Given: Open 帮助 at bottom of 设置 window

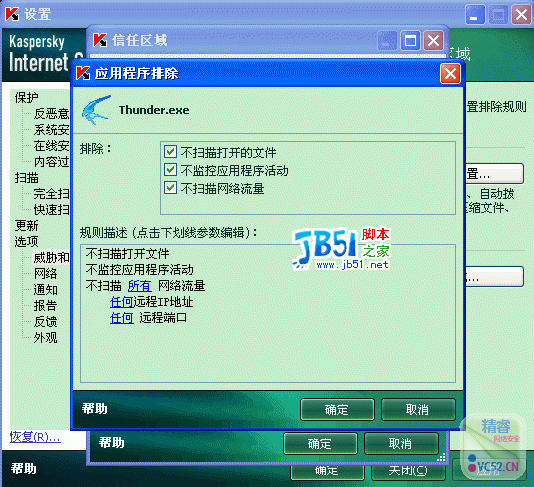Looking at the screenshot, I should tap(23, 469).
